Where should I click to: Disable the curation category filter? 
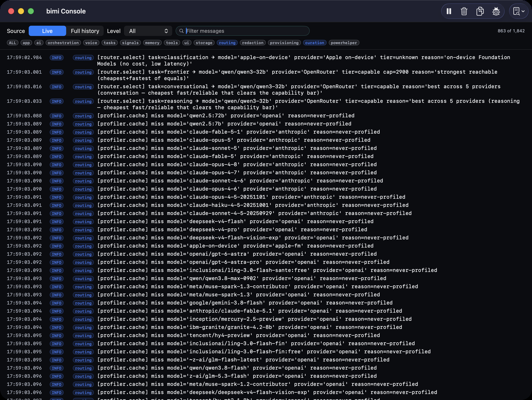click(x=315, y=43)
